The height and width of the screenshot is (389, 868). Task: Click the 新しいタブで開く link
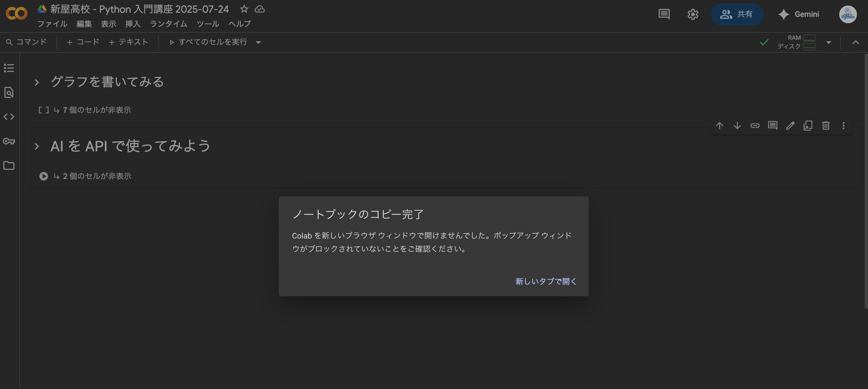[x=545, y=282]
